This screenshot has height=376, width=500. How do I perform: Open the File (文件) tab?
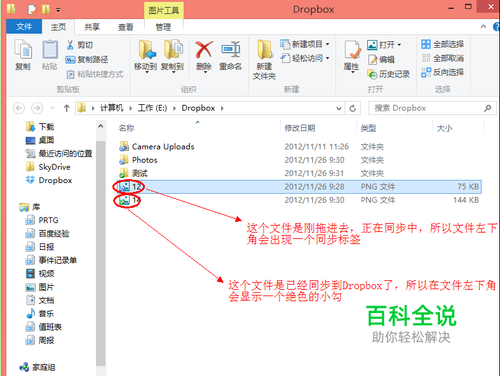24,27
